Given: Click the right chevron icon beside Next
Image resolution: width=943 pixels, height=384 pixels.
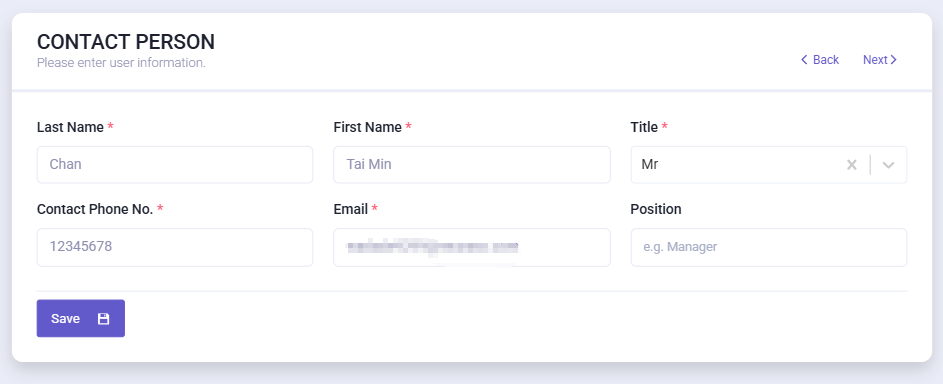Looking at the screenshot, I should coord(894,59).
